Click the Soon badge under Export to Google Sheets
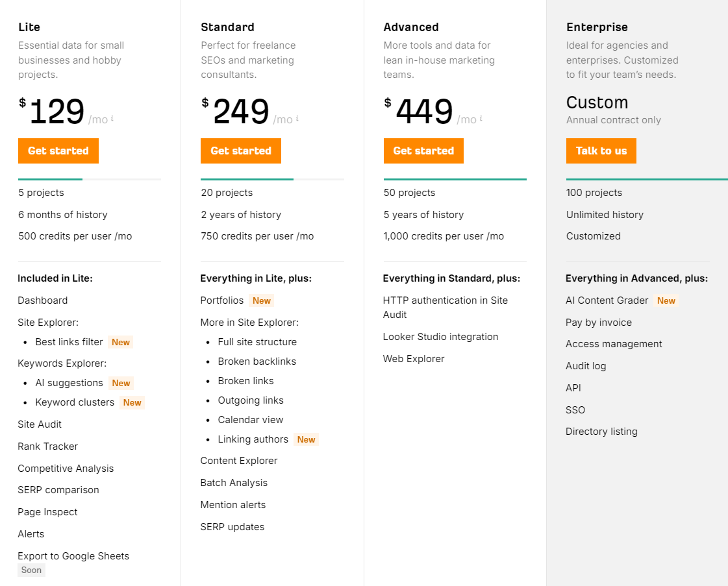The image size is (728, 586). (x=31, y=570)
